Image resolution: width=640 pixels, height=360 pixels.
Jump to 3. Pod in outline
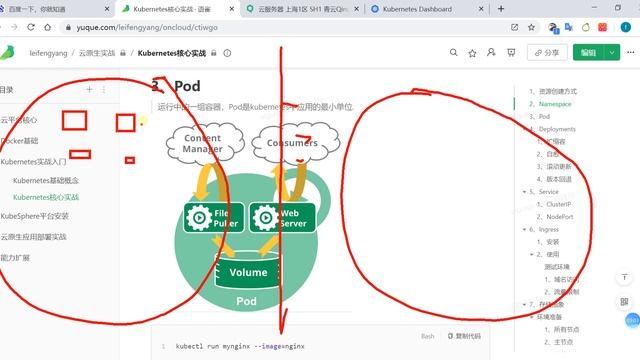pyautogui.click(x=540, y=116)
